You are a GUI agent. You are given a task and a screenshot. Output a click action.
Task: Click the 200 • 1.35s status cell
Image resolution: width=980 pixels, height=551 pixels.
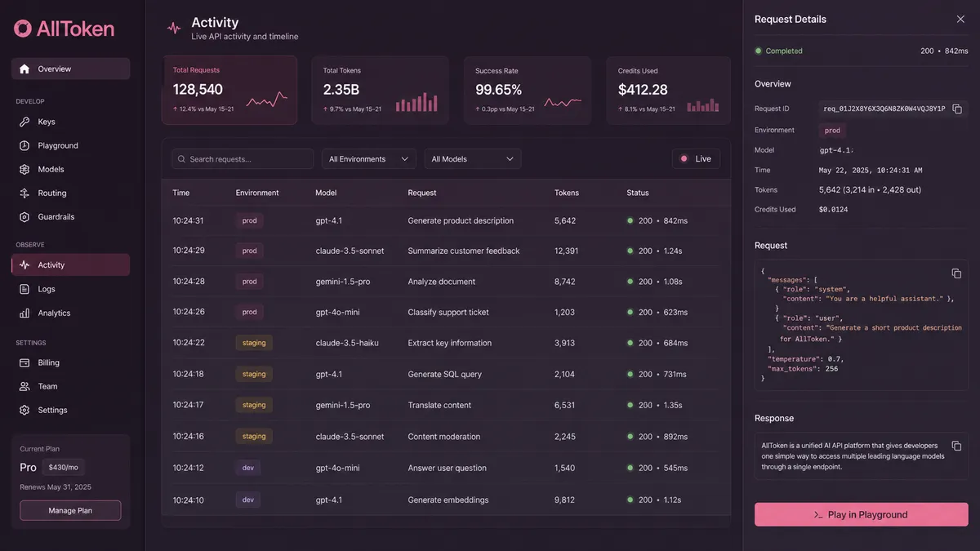pyautogui.click(x=654, y=405)
